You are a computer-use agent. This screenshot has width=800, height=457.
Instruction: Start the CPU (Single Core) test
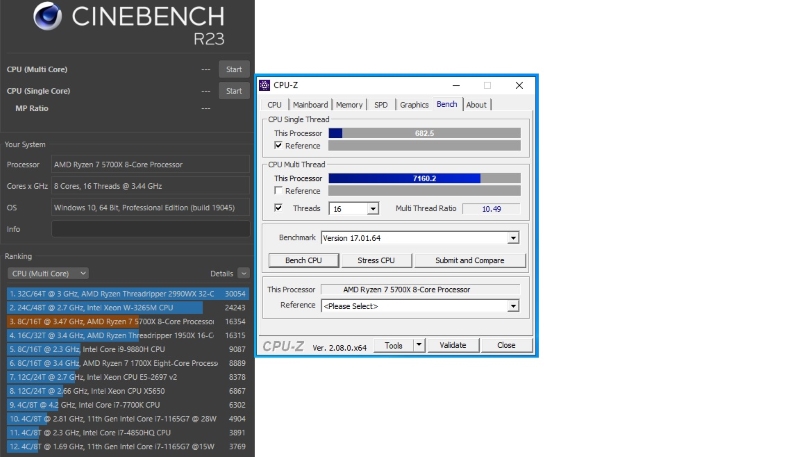(x=234, y=91)
